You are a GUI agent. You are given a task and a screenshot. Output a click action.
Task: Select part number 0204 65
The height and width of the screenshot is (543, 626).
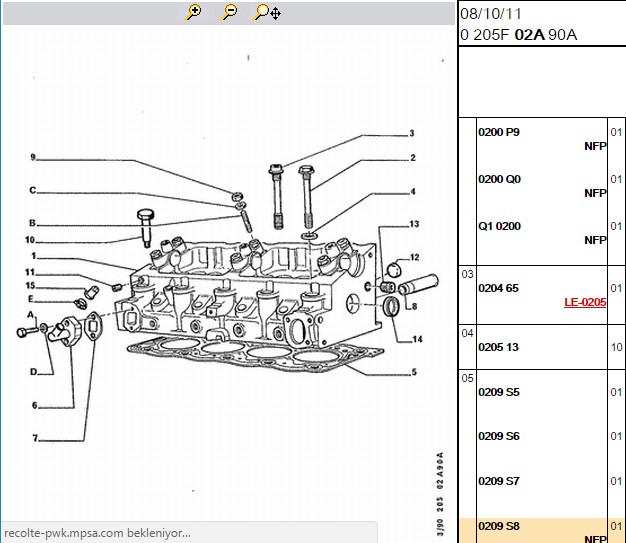click(x=498, y=288)
